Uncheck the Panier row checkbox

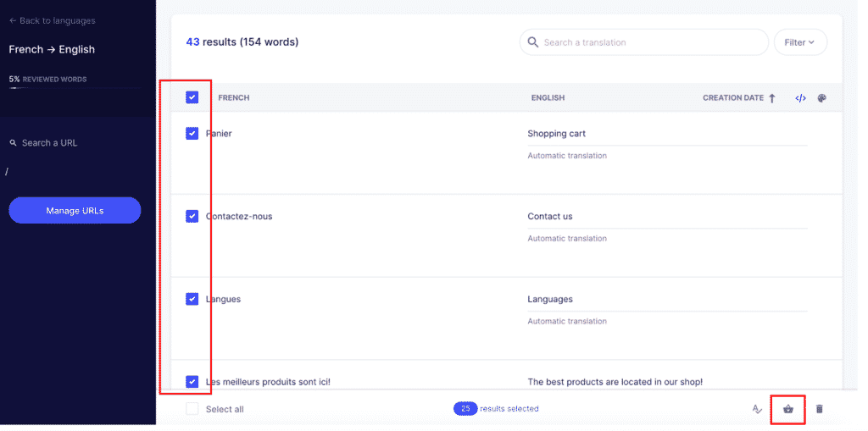tap(192, 134)
